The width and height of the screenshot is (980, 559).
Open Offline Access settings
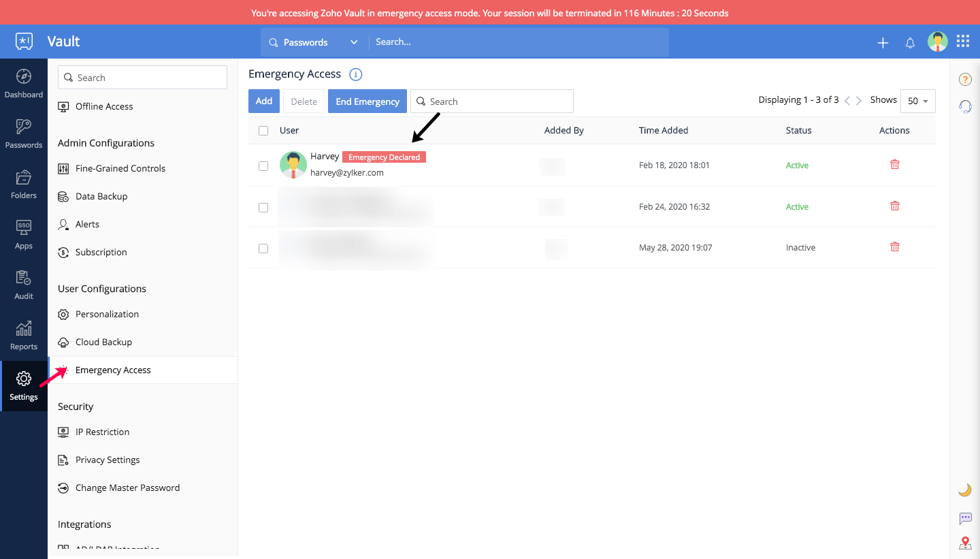coord(104,106)
